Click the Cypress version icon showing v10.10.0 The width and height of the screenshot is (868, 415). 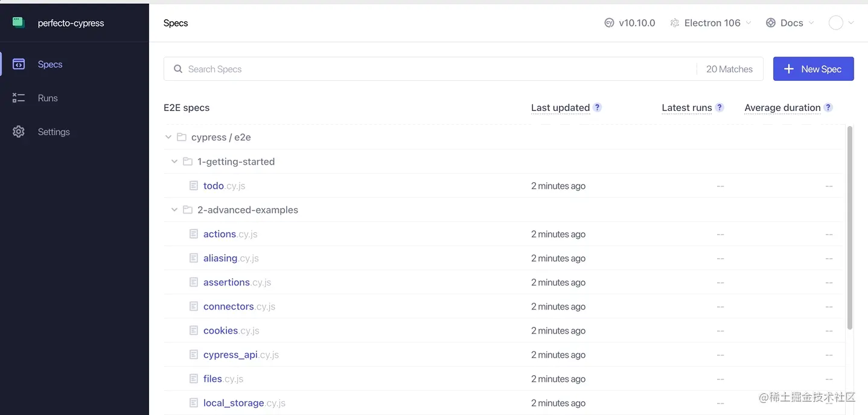(x=609, y=22)
